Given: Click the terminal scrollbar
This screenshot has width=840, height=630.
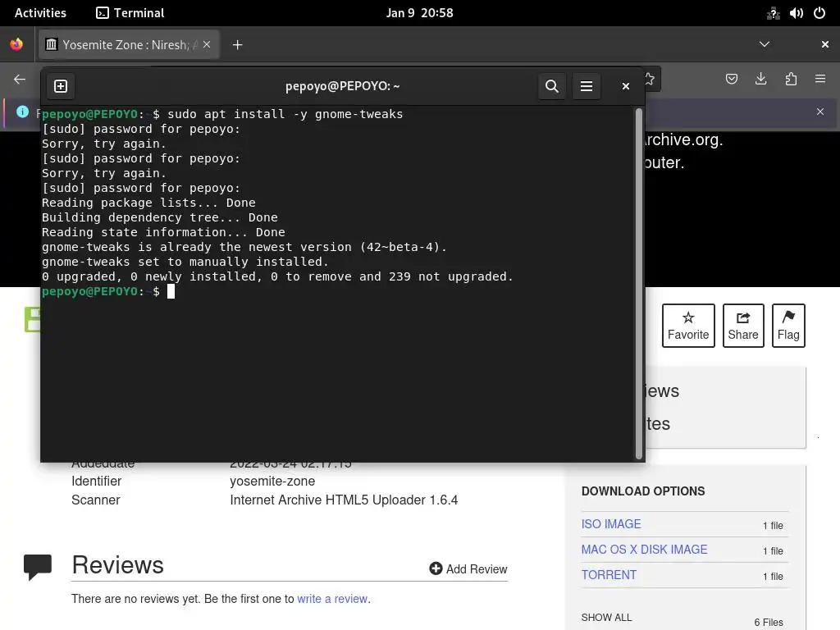Looking at the screenshot, I should tap(638, 284).
